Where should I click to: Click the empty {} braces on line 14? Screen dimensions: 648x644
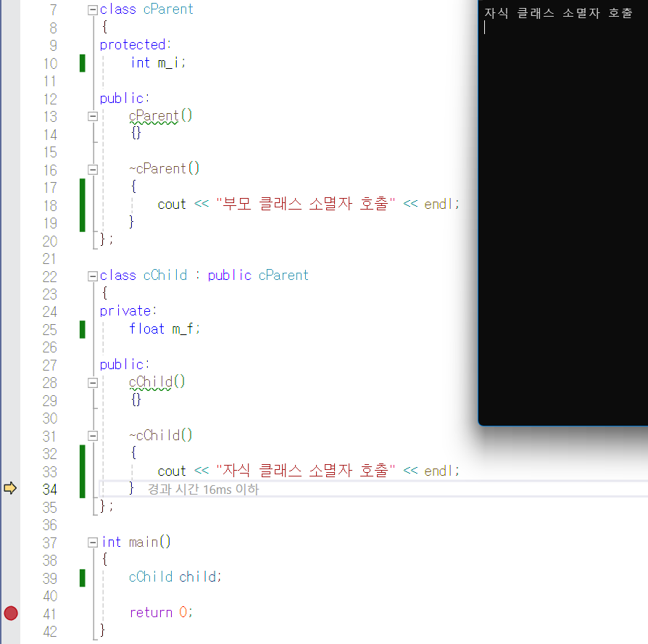pyautogui.click(x=136, y=133)
